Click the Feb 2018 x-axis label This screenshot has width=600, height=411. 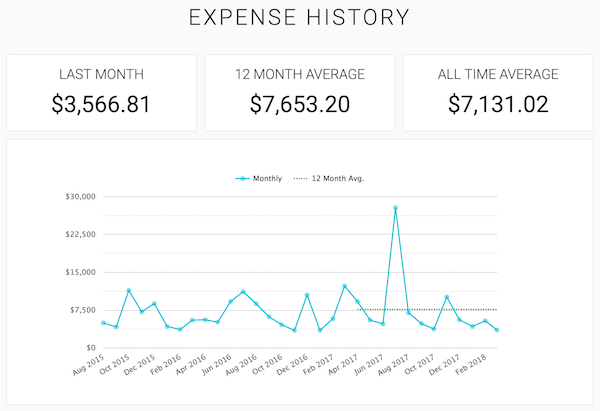(471, 365)
